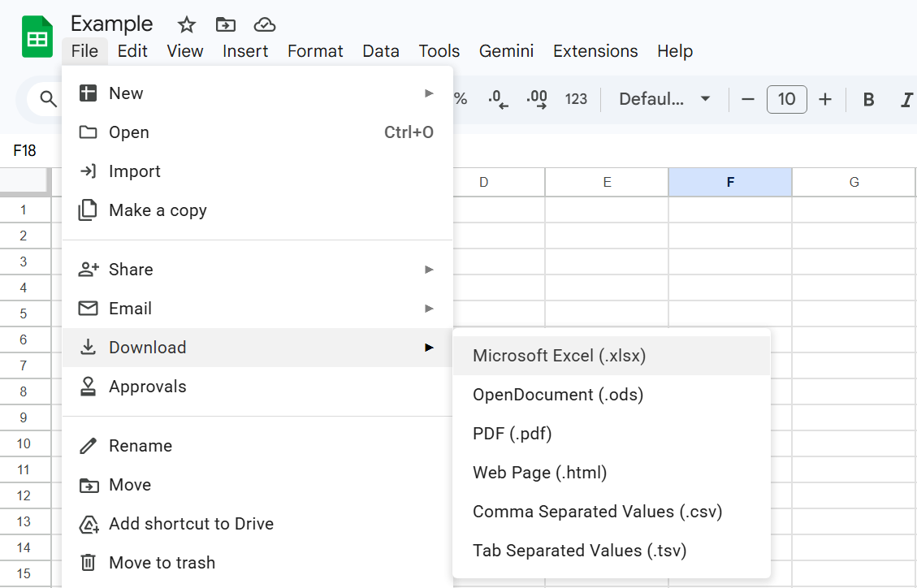This screenshot has width=917, height=588.
Task: Expand the Download submenu arrow
Action: pos(429,347)
